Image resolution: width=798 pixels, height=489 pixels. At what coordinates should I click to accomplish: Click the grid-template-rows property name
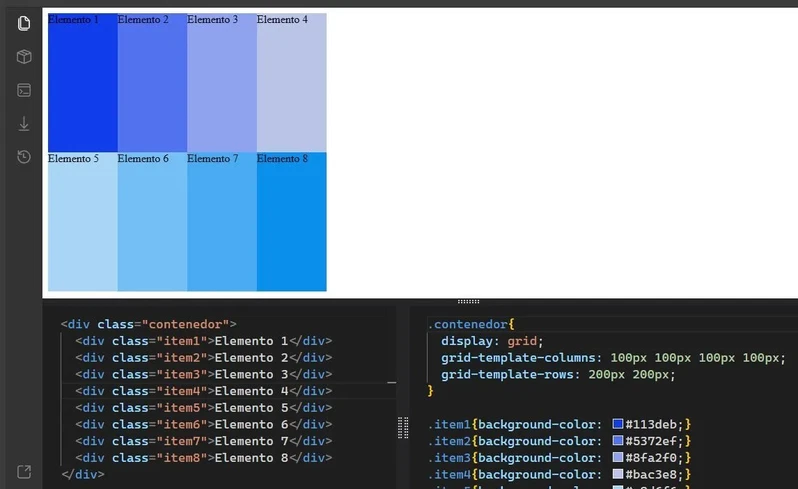(506, 375)
